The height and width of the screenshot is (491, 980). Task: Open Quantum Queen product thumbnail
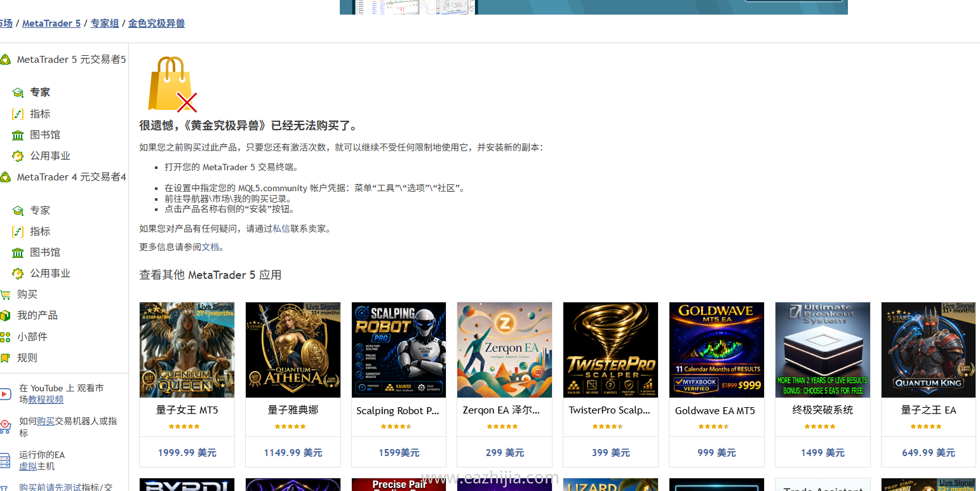pyautogui.click(x=187, y=350)
